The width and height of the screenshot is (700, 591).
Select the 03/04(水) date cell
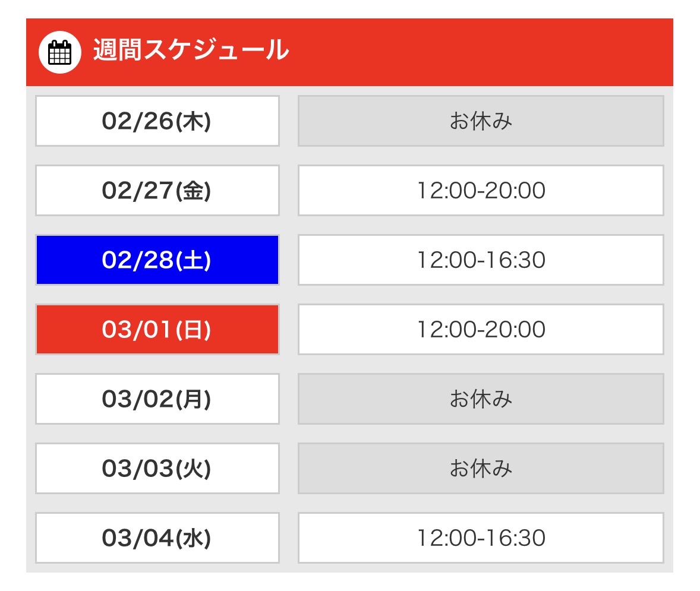pyautogui.click(x=157, y=538)
